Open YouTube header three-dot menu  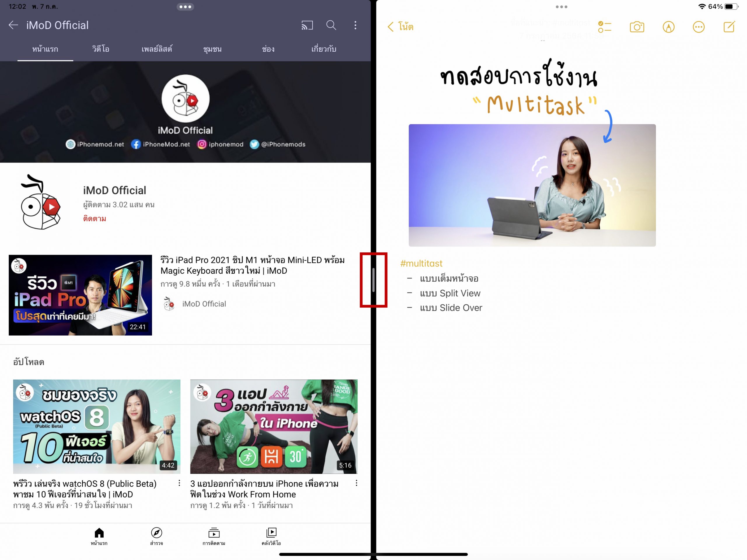355,25
